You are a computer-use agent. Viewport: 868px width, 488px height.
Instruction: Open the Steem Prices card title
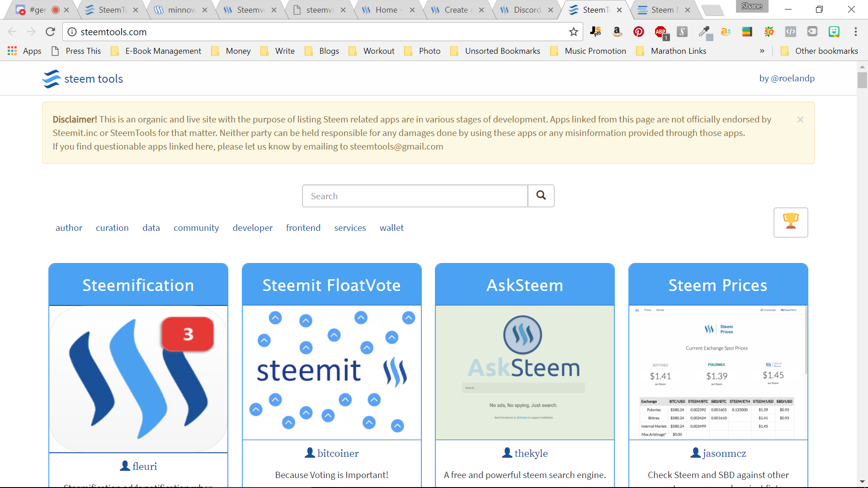pyautogui.click(x=718, y=285)
